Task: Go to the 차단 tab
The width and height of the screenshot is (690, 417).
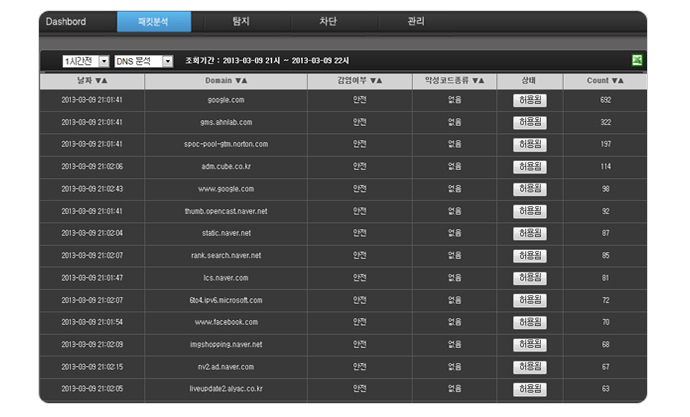Action: click(x=328, y=21)
